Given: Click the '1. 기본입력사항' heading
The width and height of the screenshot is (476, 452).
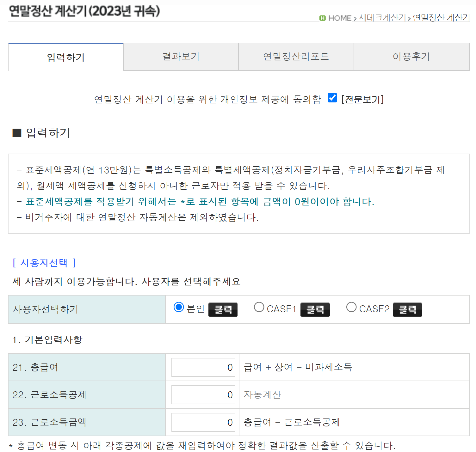Looking at the screenshot, I should pos(47,340).
